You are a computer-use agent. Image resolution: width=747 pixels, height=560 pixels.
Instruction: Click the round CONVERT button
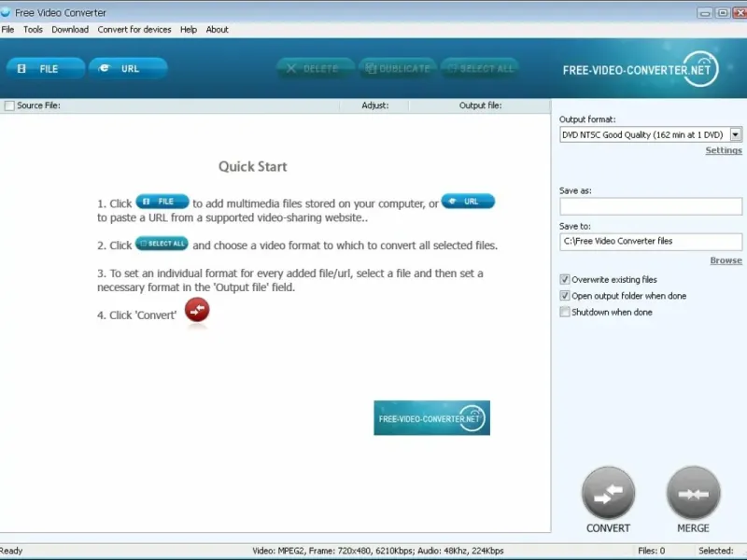(x=609, y=493)
